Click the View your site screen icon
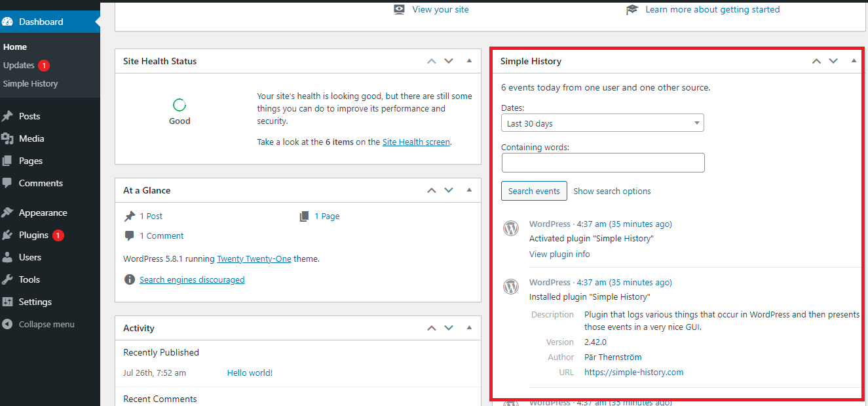The image size is (868, 406). point(400,9)
